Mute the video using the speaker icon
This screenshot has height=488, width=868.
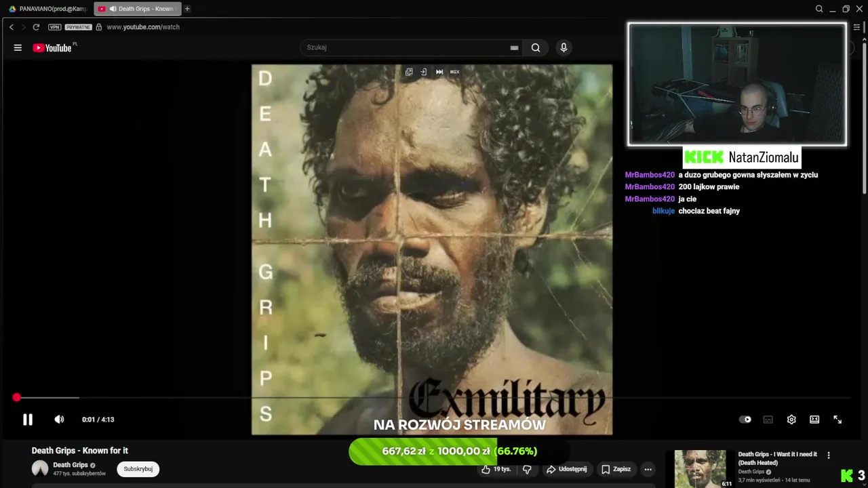coord(59,420)
